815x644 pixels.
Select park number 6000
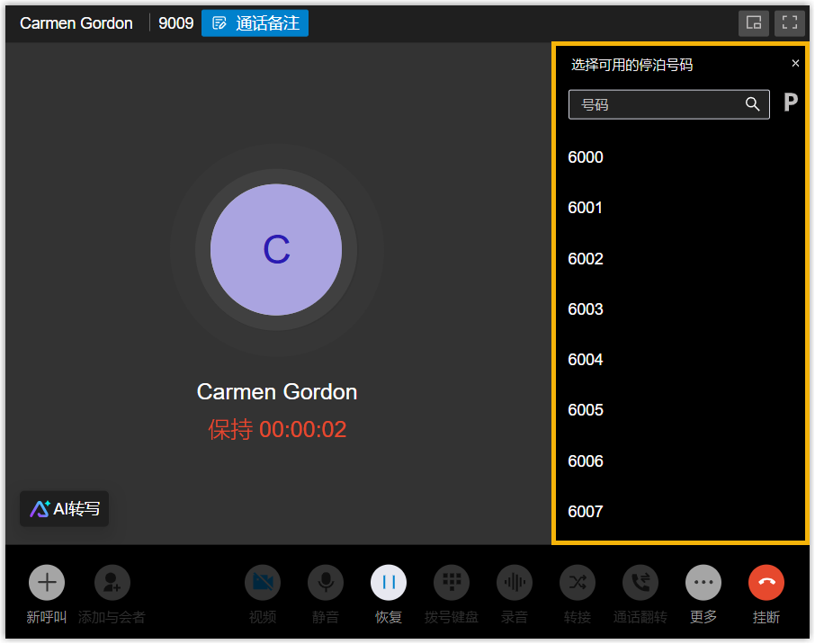[586, 157]
